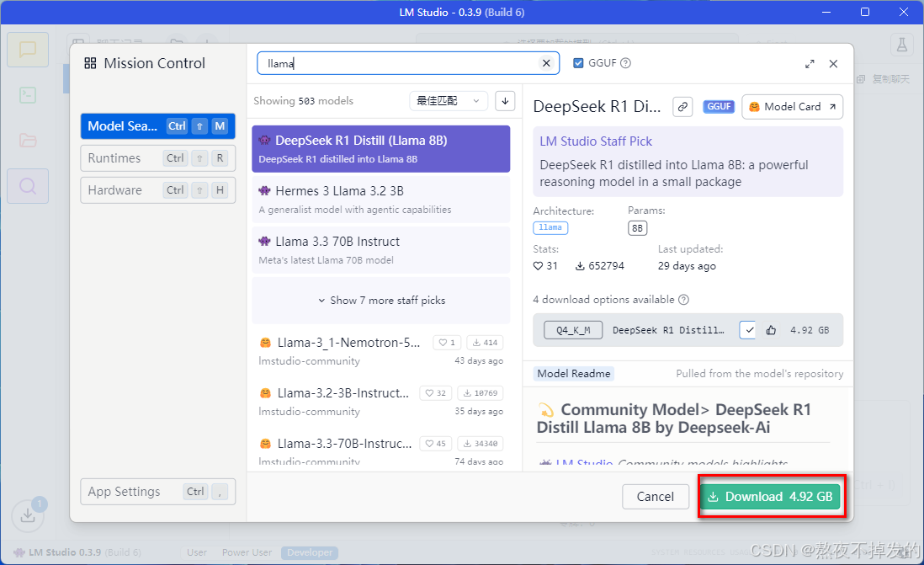Click thumbs-up icon on Q4_K_M option
The height and width of the screenshot is (565, 924).
coord(771,330)
